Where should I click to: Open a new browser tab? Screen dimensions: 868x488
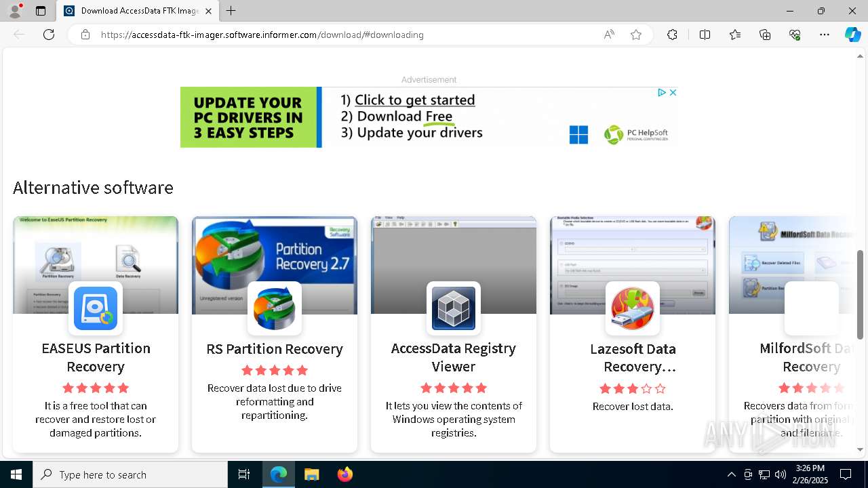point(231,11)
